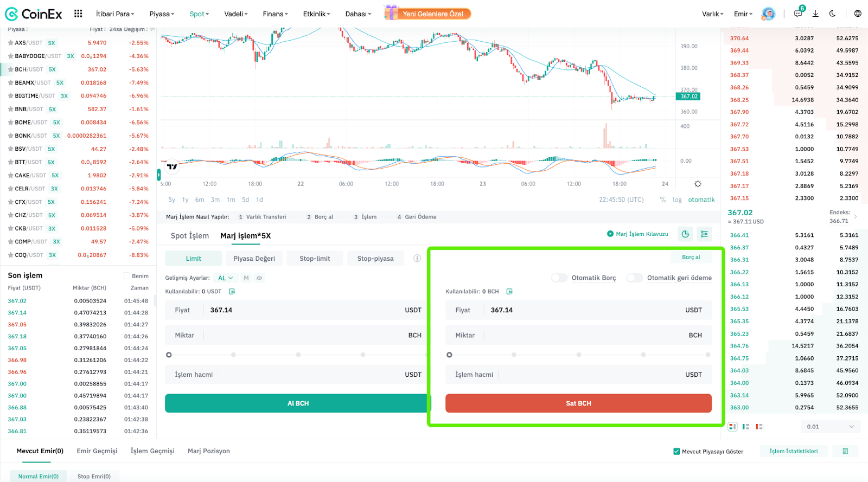Expand the Vadeli dropdown menu
This screenshot has height=482, width=868.
point(236,14)
